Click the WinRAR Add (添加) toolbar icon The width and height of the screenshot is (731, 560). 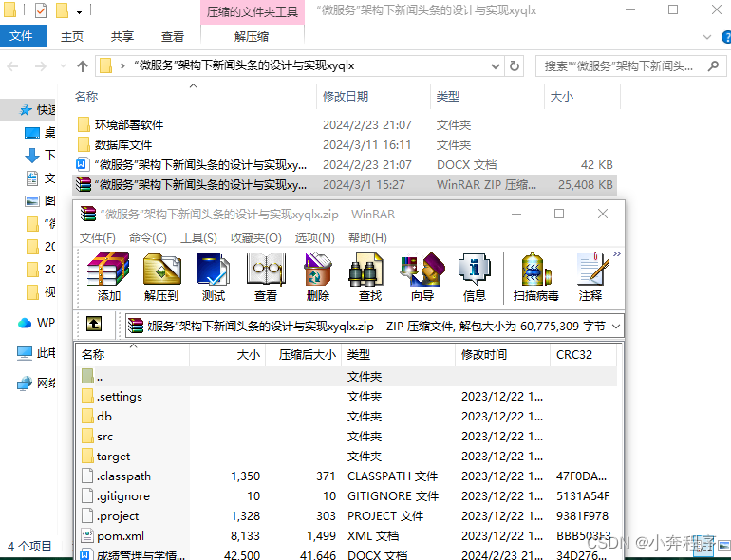108,277
